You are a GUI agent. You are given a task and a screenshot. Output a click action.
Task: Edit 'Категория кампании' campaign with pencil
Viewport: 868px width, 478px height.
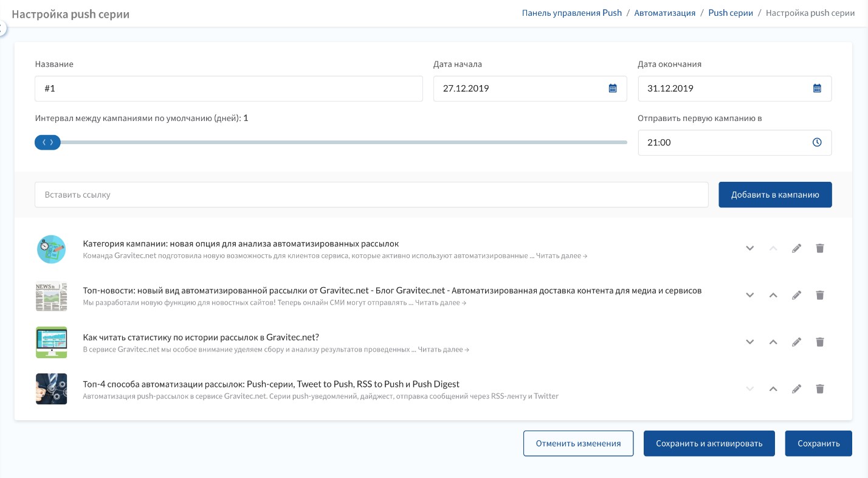(796, 248)
